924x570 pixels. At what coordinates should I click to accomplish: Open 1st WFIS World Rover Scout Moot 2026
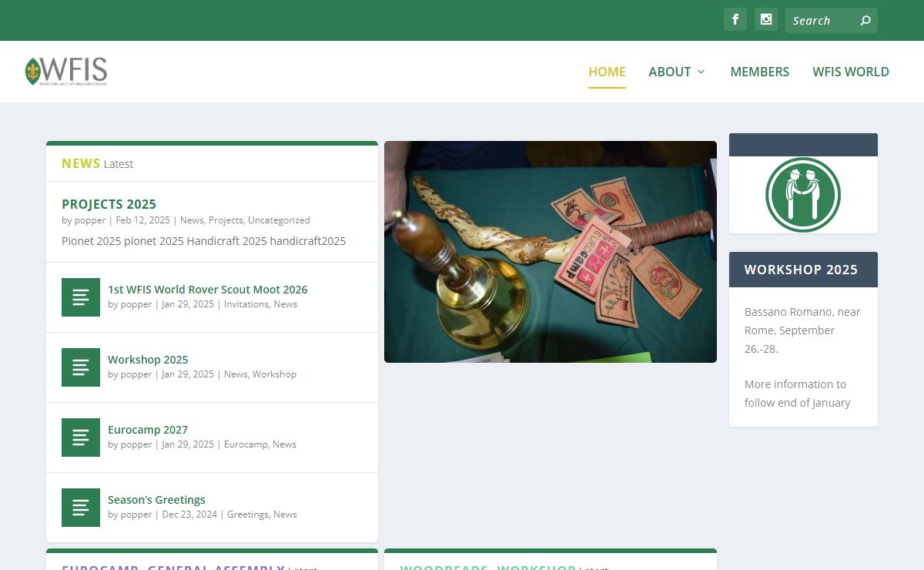(208, 290)
